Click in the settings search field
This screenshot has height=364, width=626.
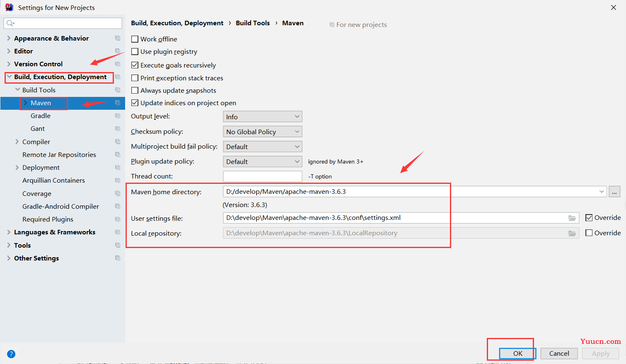coord(63,23)
